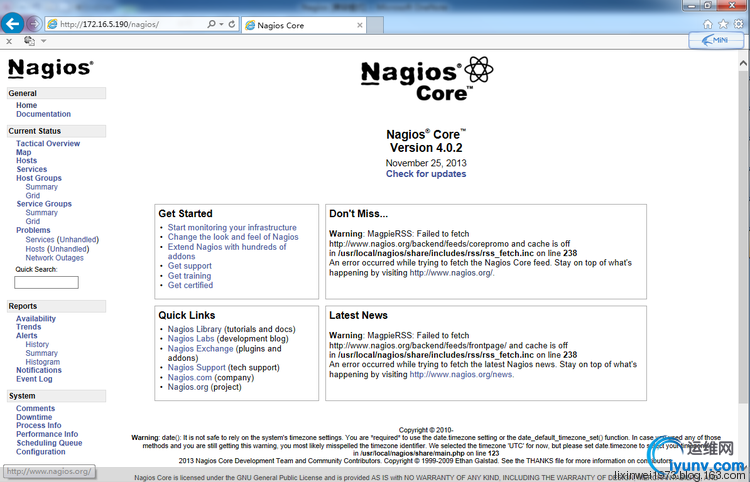Click the vertical scrollbar up arrow
The image size is (750, 482).
point(743,63)
